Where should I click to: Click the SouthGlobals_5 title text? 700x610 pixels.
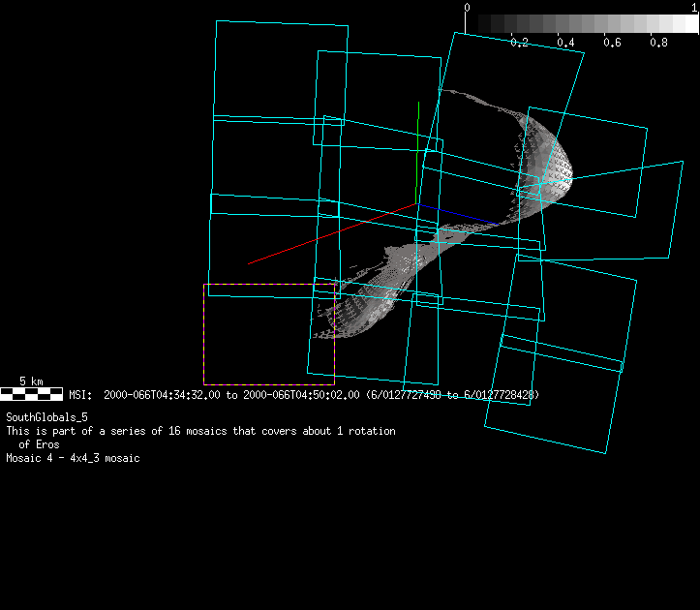pyautogui.click(x=46, y=416)
